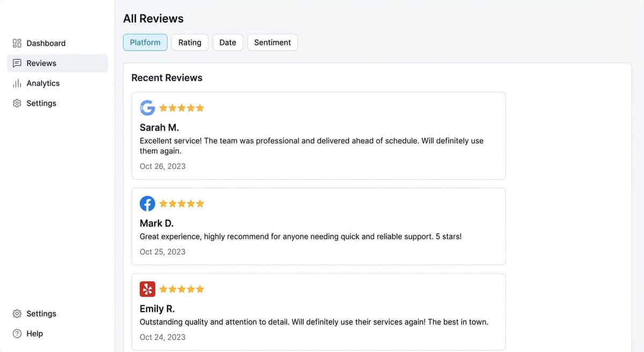Enable the Rating filter

tap(189, 42)
